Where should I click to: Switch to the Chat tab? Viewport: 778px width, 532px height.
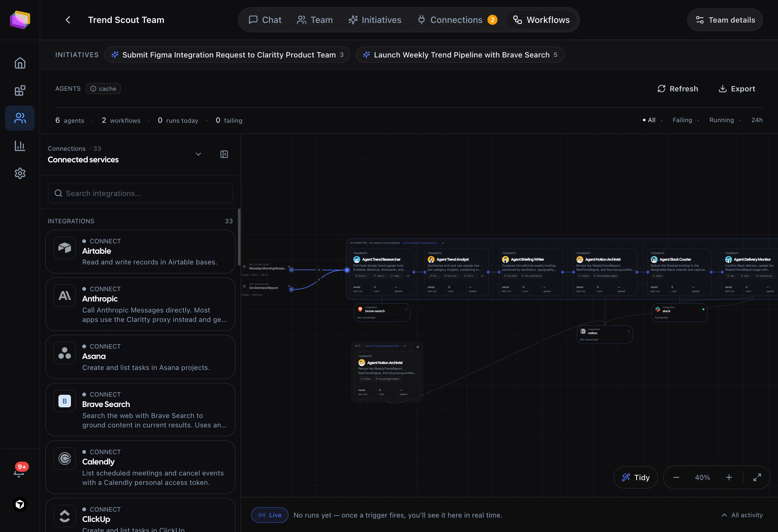265,20
